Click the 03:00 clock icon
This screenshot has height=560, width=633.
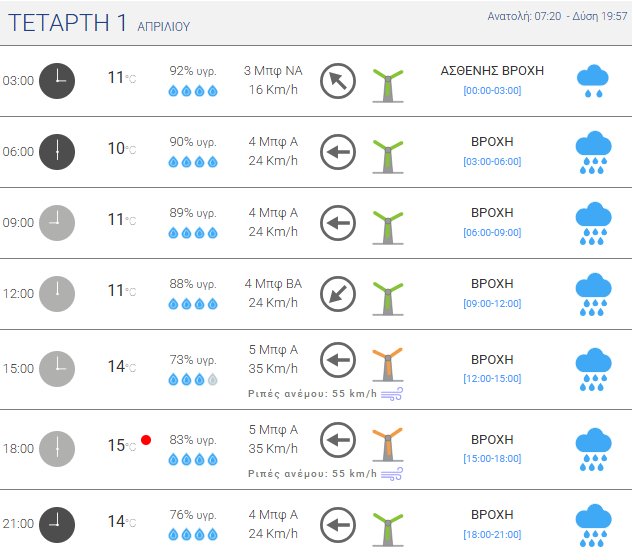(x=57, y=81)
